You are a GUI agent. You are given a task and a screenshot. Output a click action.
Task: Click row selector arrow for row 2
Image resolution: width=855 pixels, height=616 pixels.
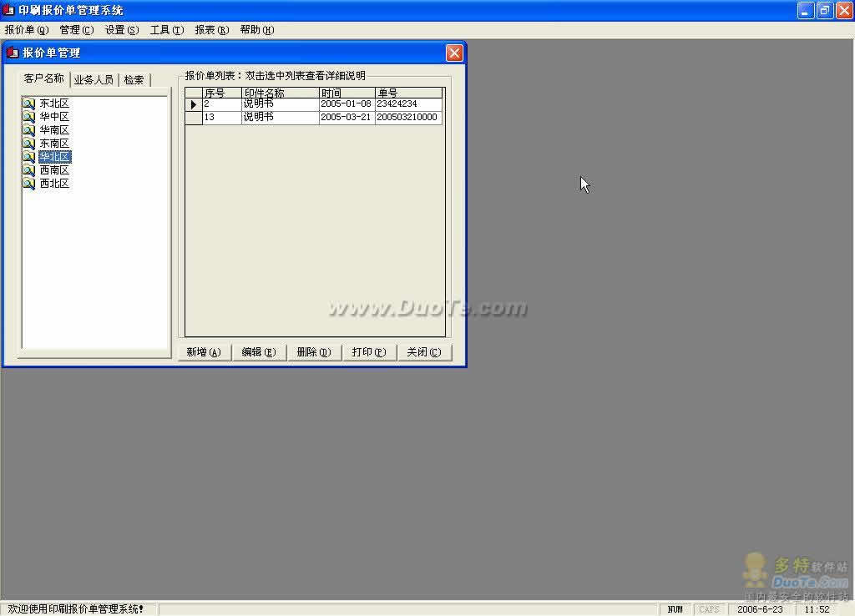(x=194, y=104)
